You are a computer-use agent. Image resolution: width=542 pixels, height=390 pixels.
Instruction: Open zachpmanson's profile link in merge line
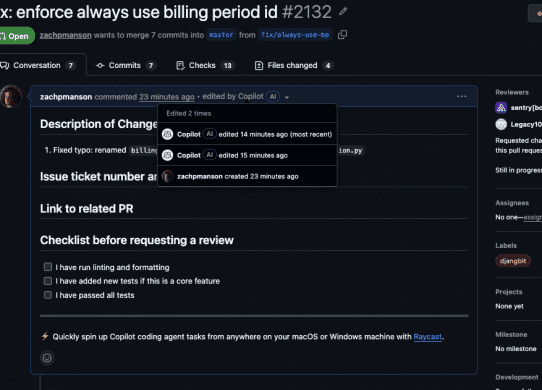pos(65,35)
